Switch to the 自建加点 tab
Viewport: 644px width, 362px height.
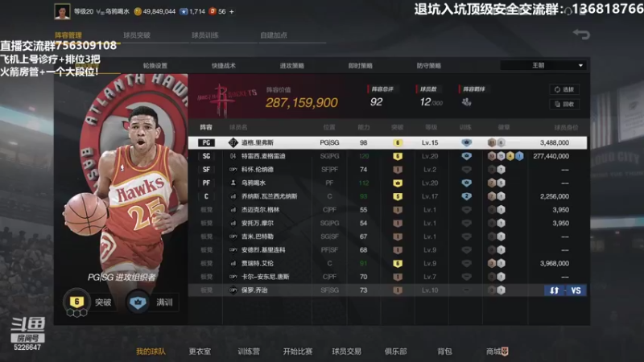pyautogui.click(x=274, y=35)
